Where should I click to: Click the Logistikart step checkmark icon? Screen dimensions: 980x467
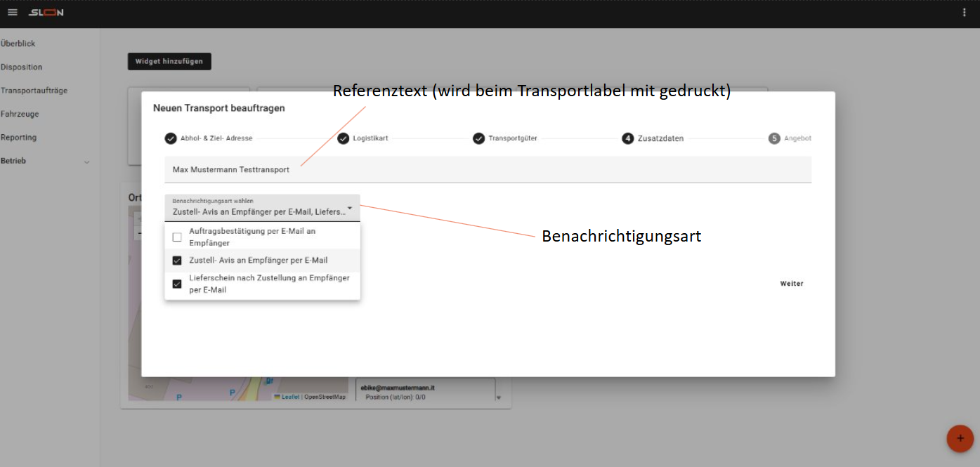(x=343, y=138)
